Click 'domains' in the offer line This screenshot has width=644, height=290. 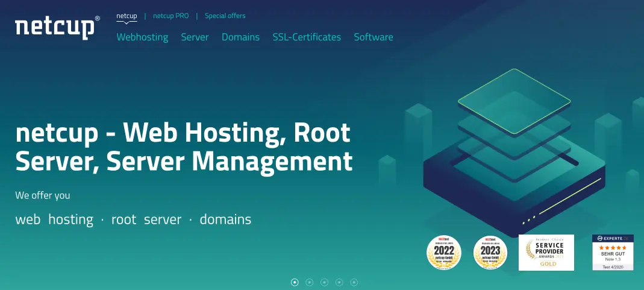click(225, 219)
